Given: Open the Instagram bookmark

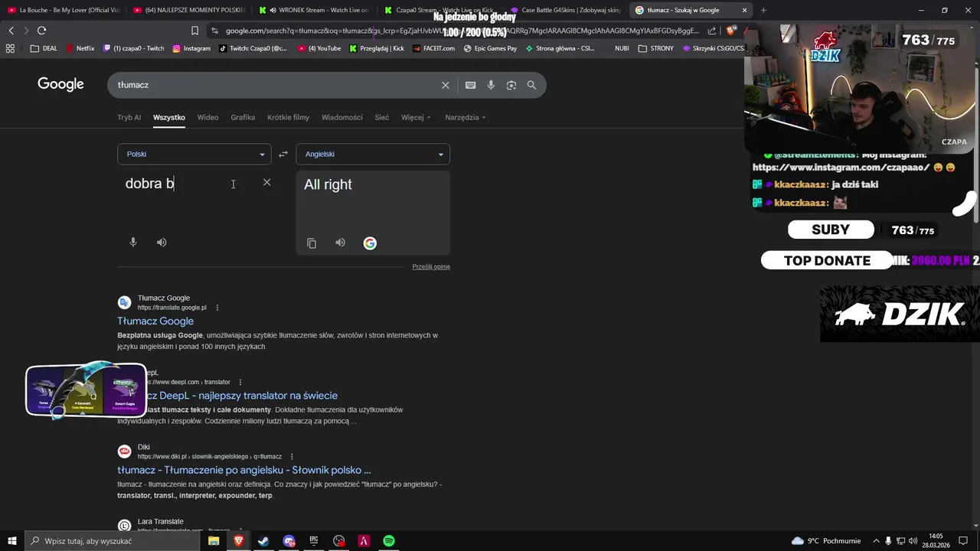Looking at the screenshot, I should tap(191, 48).
